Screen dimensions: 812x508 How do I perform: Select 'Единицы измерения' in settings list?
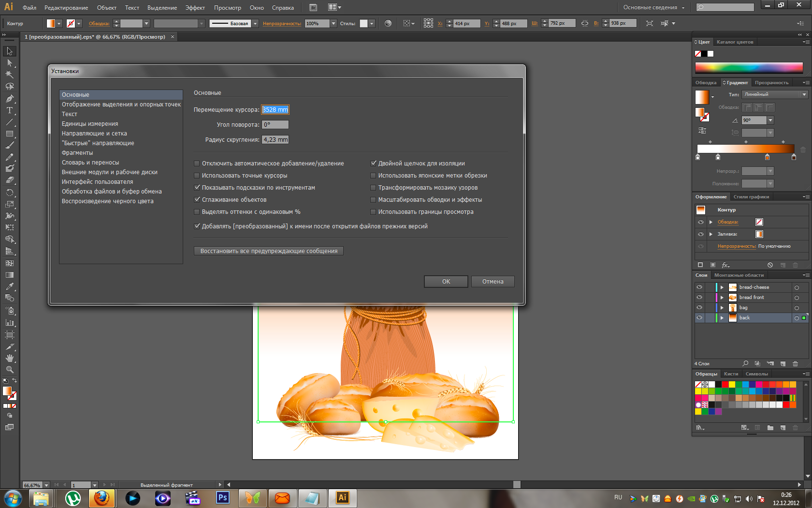pyautogui.click(x=90, y=124)
